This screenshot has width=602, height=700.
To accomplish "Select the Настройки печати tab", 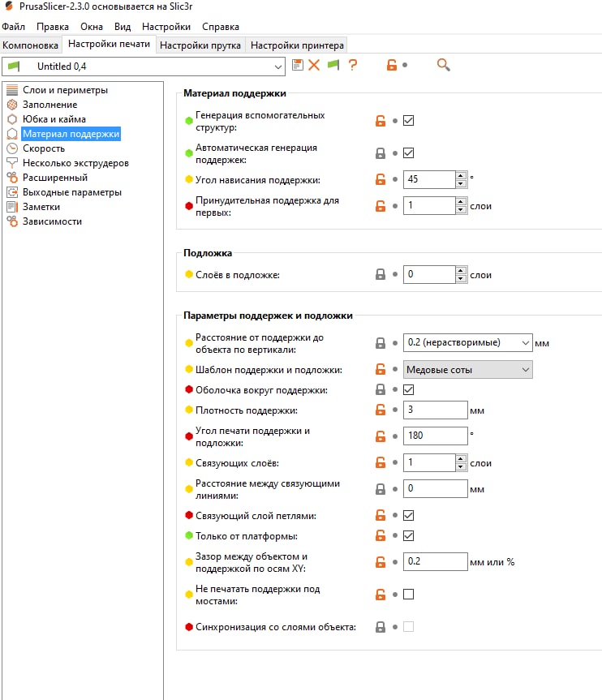I will [x=109, y=44].
